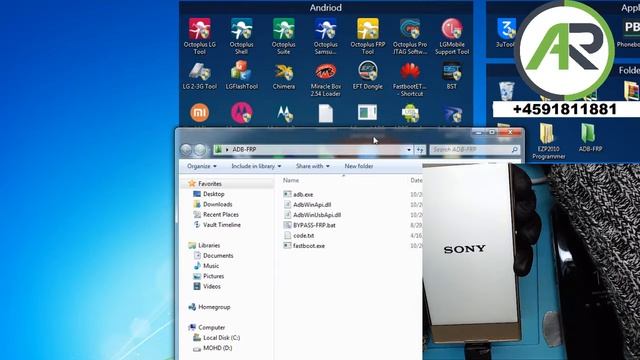Open Include in library dropdown
Screen dimensions: 640x360
[256, 166]
